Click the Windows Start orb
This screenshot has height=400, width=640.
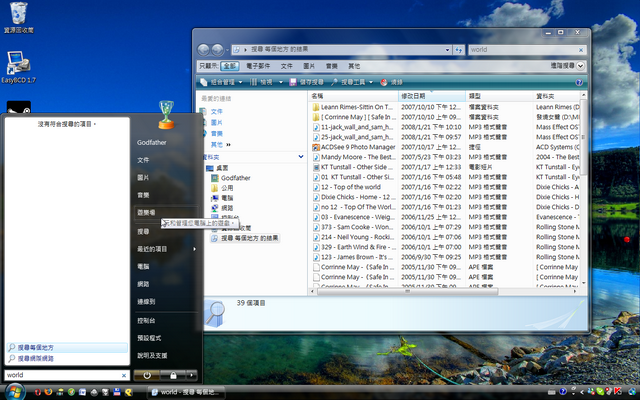tap(15, 392)
